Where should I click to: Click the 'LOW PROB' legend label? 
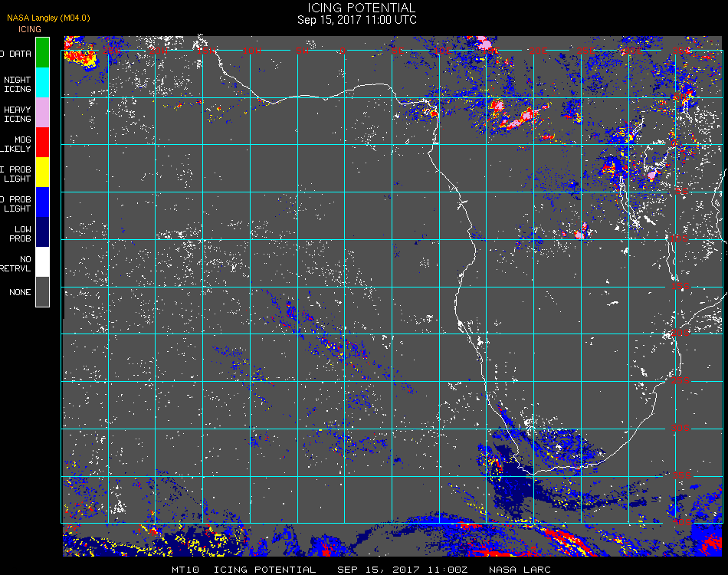[x=20, y=234]
